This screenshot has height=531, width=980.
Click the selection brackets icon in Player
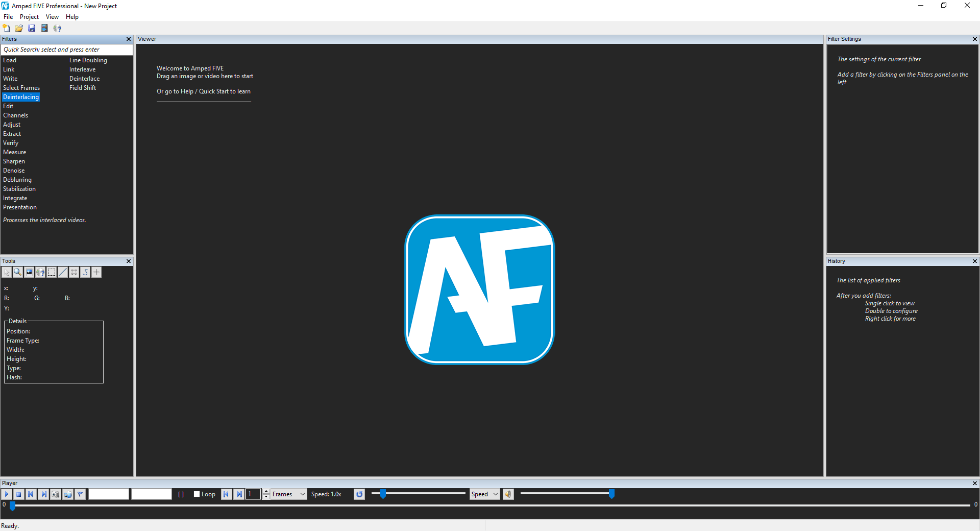click(x=181, y=494)
